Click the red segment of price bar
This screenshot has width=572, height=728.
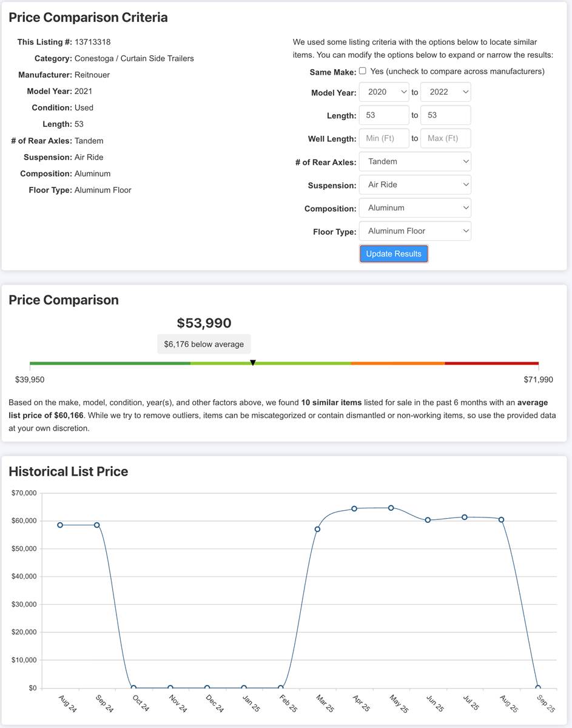pos(492,363)
